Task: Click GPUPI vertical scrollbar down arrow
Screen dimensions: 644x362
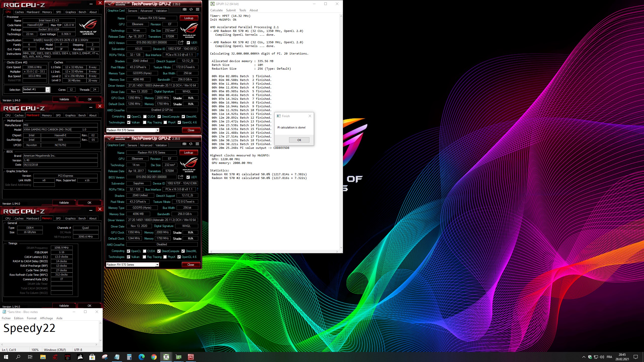Action: 341,248
